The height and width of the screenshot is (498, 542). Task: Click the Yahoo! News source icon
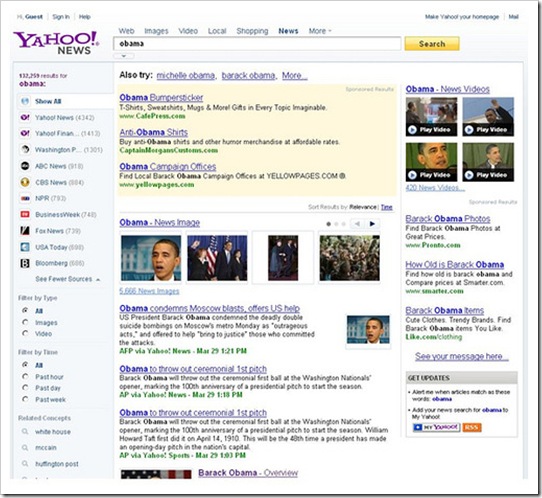(25, 118)
